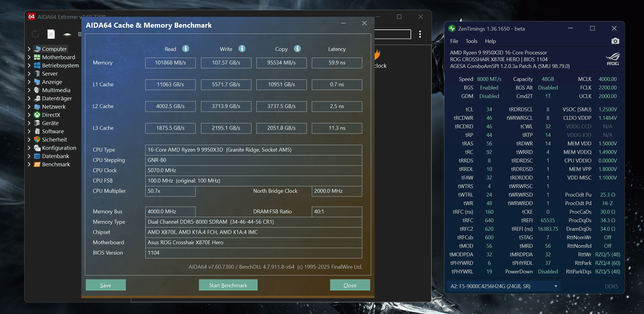The image size is (644, 314).
Task: Select the Software tree item label
Action: [53, 131]
